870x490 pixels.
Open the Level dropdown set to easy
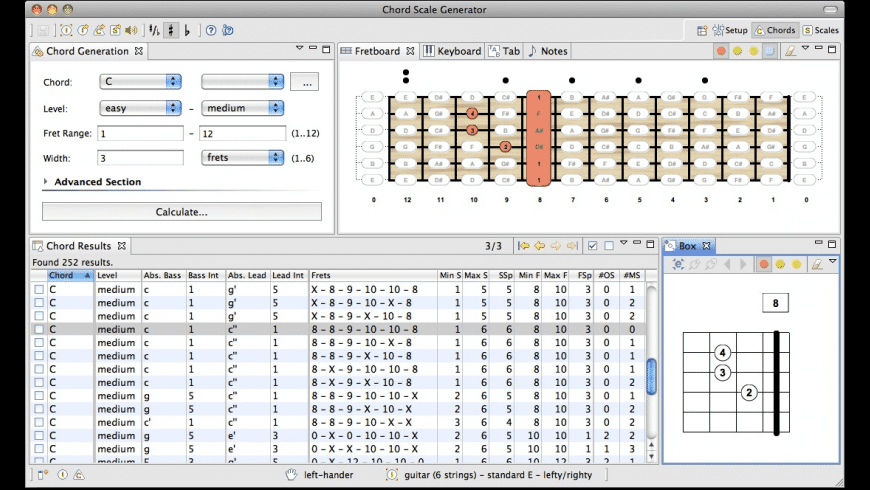(x=140, y=108)
